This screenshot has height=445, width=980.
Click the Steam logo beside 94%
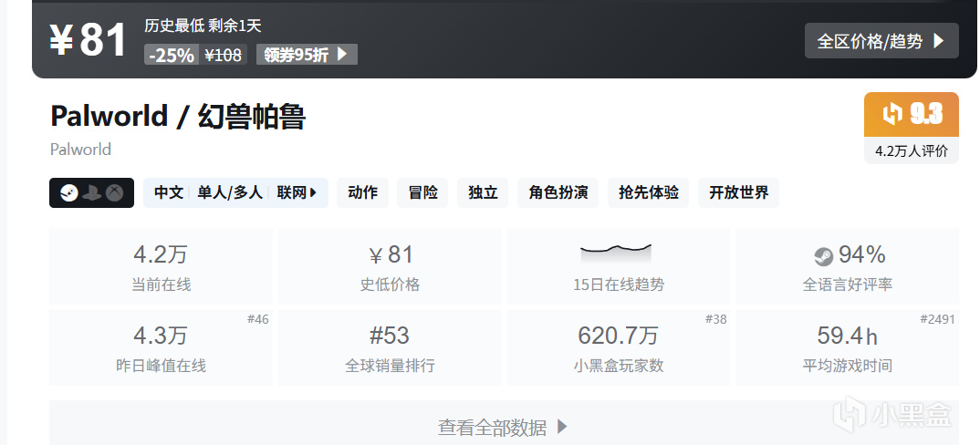(x=824, y=256)
